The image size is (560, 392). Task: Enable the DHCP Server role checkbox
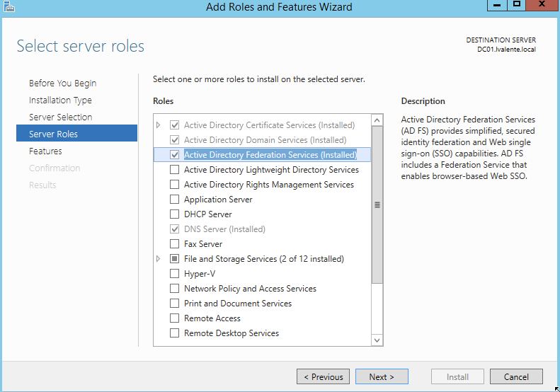(174, 214)
